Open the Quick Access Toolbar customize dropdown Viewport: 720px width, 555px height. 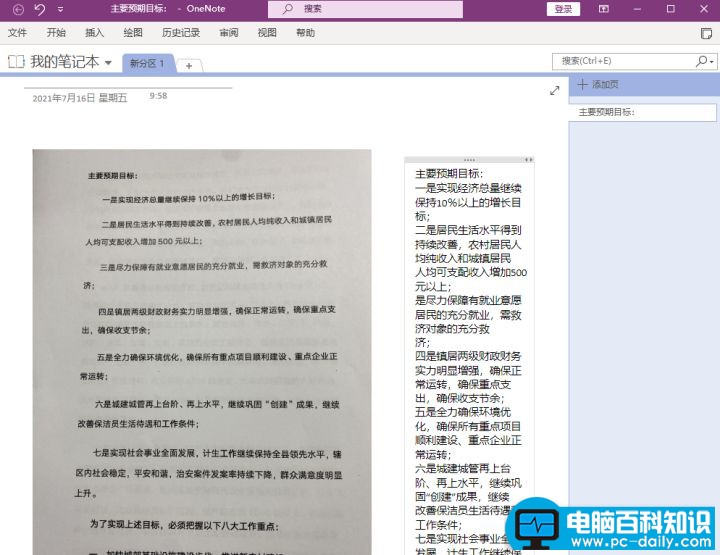(x=61, y=9)
